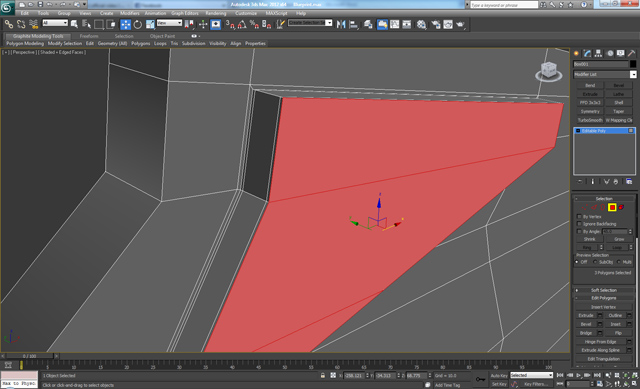Click the Render Production teapot icon
Viewport: 640px width, 389px height.
pos(461,24)
